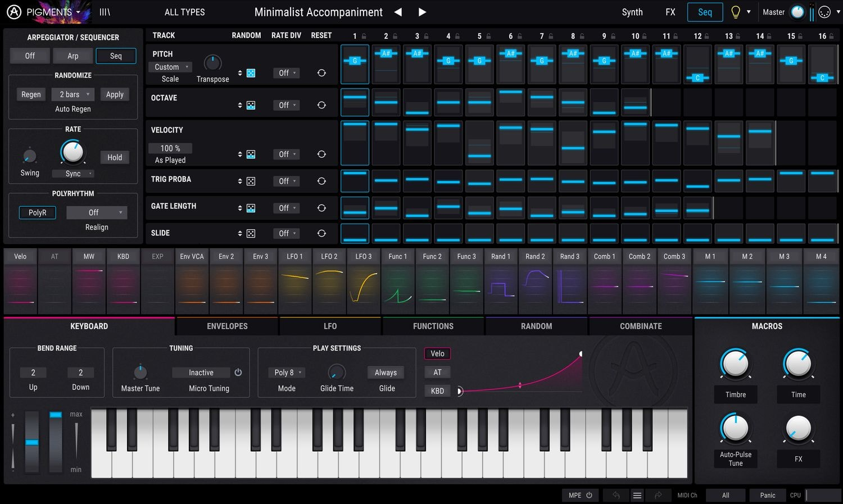843x504 pixels.
Task: Reset the Pitch track with circular arrow
Action: coord(321,73)
